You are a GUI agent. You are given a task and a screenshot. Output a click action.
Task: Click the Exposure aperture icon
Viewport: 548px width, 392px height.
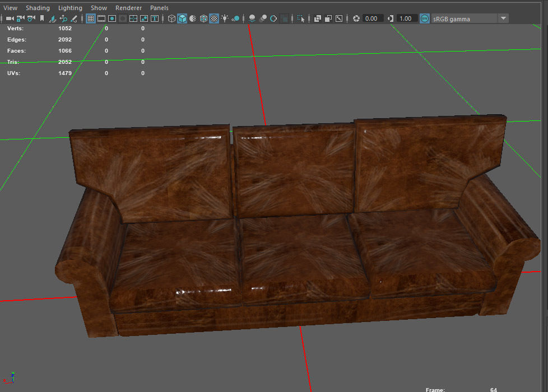coord(356,18)
